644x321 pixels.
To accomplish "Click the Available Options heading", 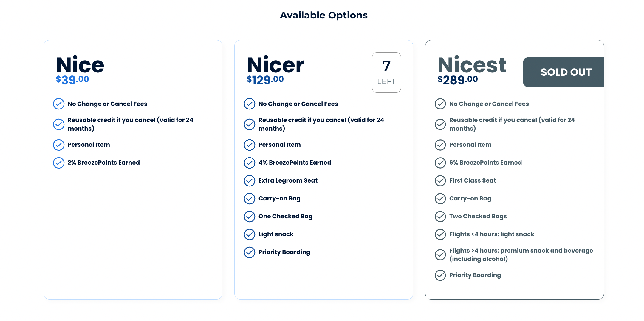I will click(323, 15).
